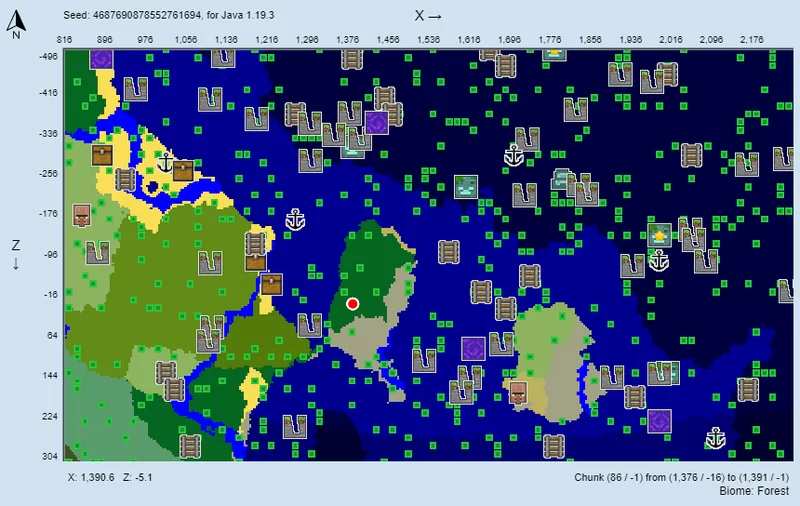
Task: Select the shipwreck anchor west of the forest island
Action: pyautogui.click(x=294, y=220)
